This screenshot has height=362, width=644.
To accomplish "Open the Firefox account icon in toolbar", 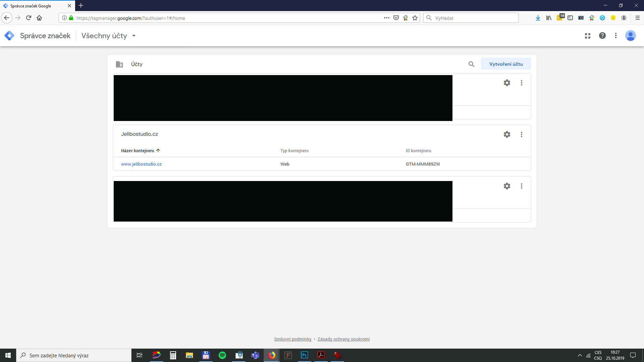I will click(624, 18).
